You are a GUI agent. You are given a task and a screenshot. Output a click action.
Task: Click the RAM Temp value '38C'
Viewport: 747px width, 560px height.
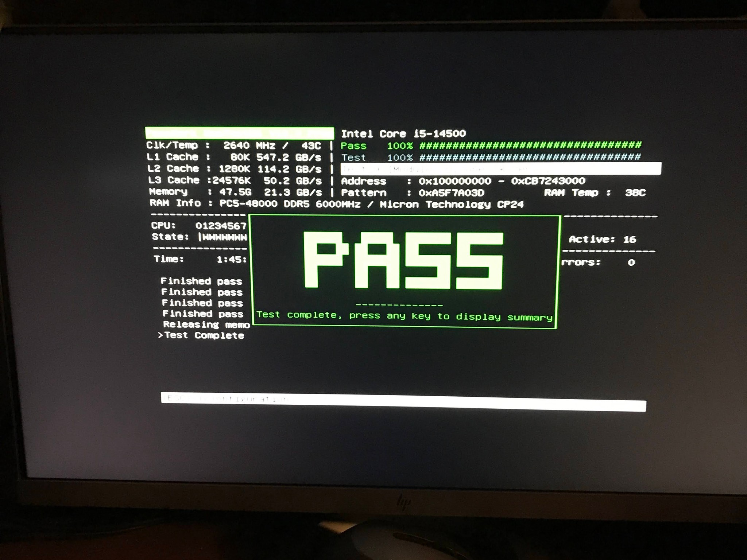635,192
